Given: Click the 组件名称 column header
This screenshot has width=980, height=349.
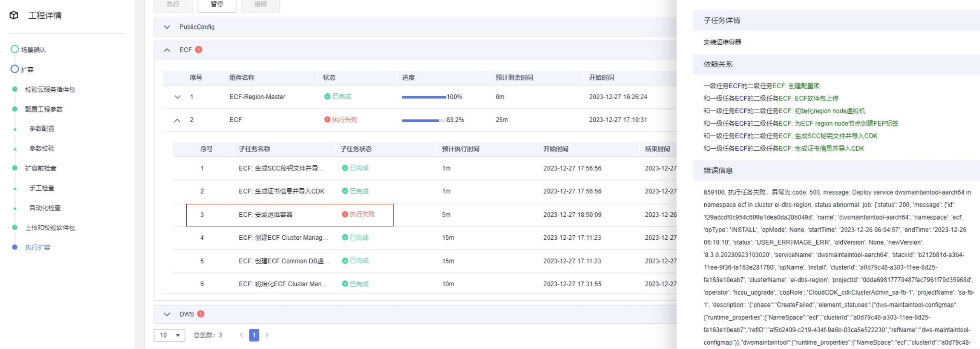Looking at the screenshot, I should pyautogui.click(x=242, y=77).
